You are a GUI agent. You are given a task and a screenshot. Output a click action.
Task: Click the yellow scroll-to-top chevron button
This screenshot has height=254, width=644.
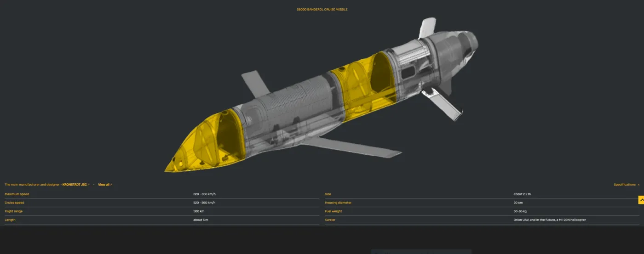[x=641, y=200]
